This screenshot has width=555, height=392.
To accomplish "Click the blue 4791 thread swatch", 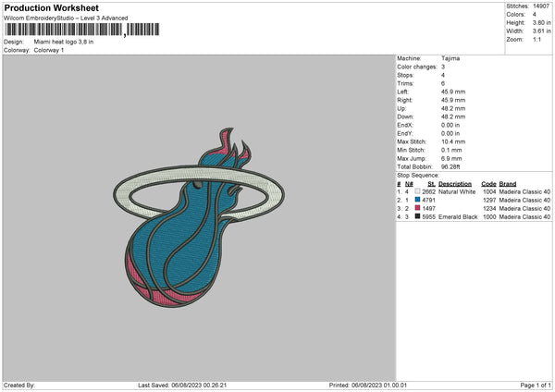I will [x=417, y=200].
